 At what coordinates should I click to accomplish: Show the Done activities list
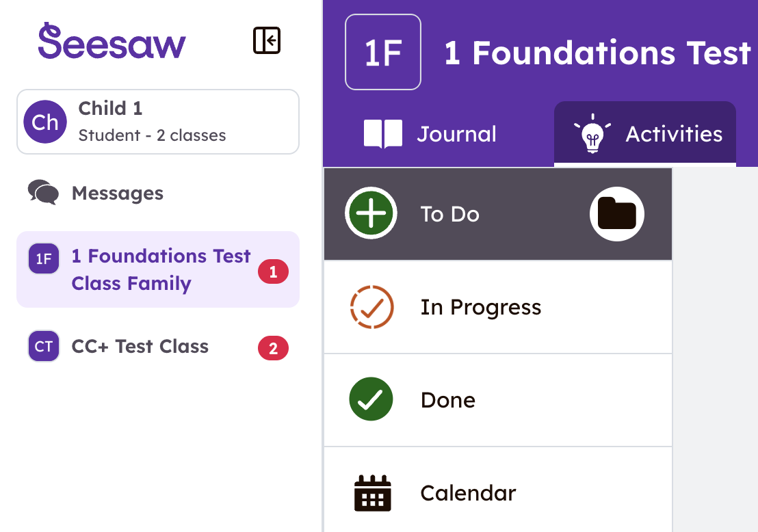coord(498,400)
